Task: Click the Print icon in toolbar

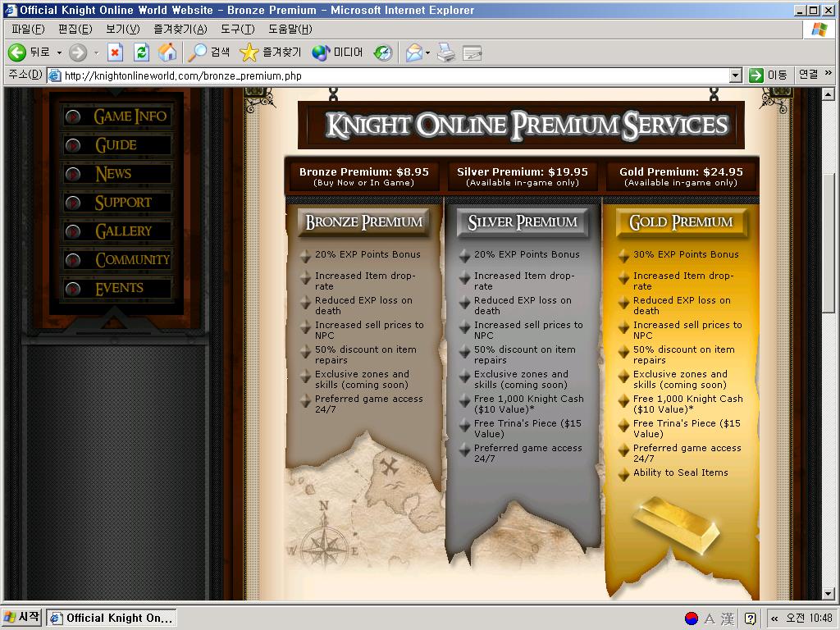Action: coord(445,52)
